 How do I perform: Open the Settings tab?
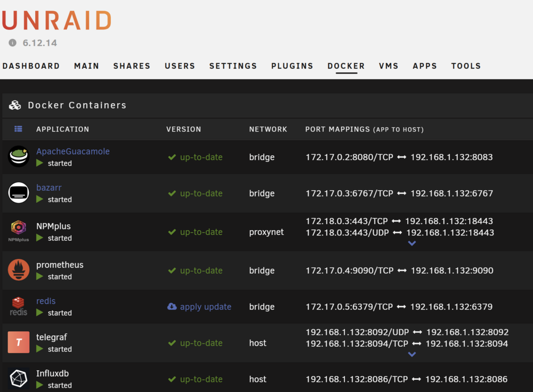coord(233,66)
